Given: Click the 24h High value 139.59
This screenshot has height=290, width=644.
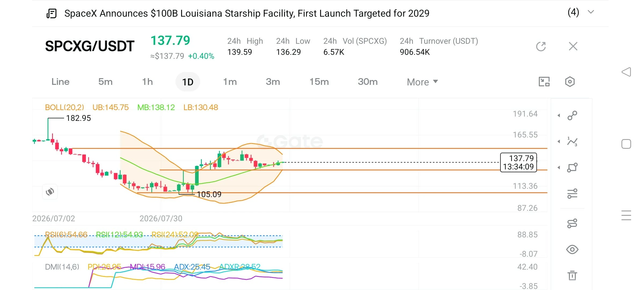Looking at the screenshot, I should click(240, 52).
